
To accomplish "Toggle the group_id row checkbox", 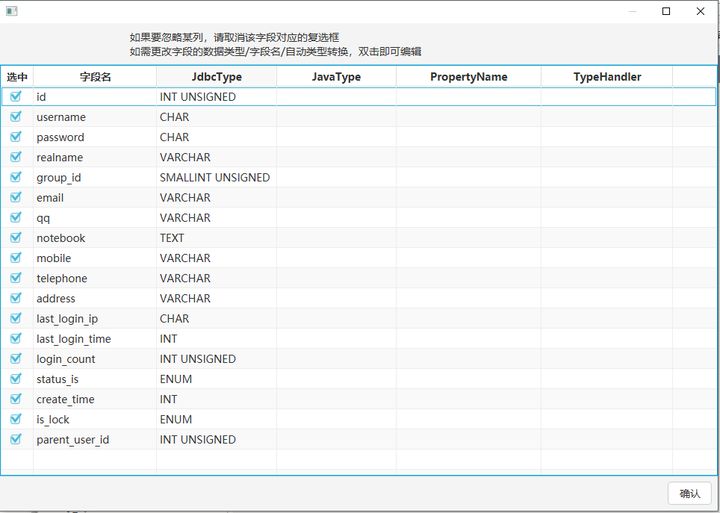I will click(16, 177).
